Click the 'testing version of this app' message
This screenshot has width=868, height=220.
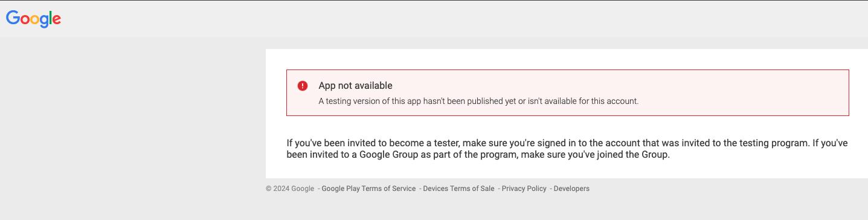point(478,101)
